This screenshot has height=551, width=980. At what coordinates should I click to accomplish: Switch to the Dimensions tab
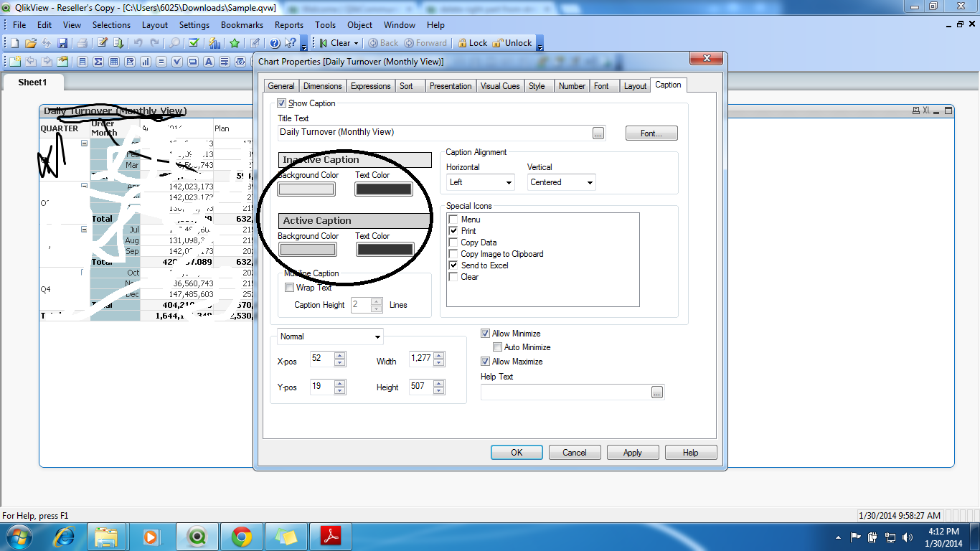pyautogui.click(x=323, y=86)
